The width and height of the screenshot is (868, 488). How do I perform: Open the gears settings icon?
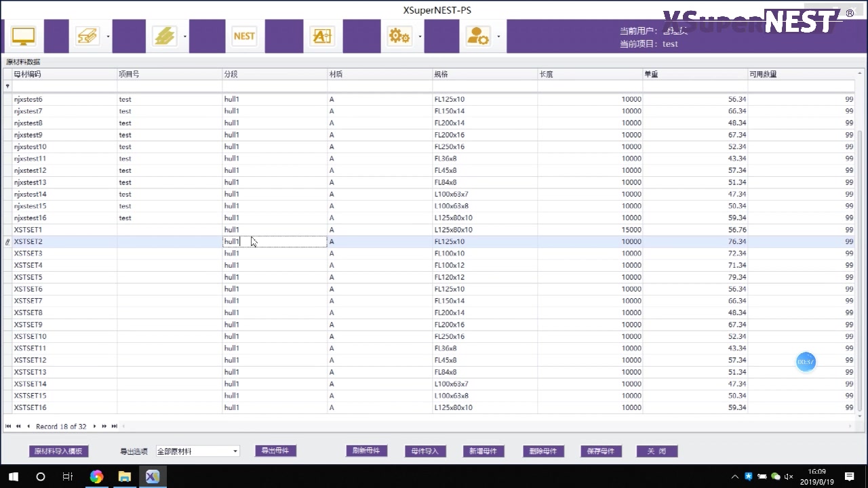tap(400, 36)
